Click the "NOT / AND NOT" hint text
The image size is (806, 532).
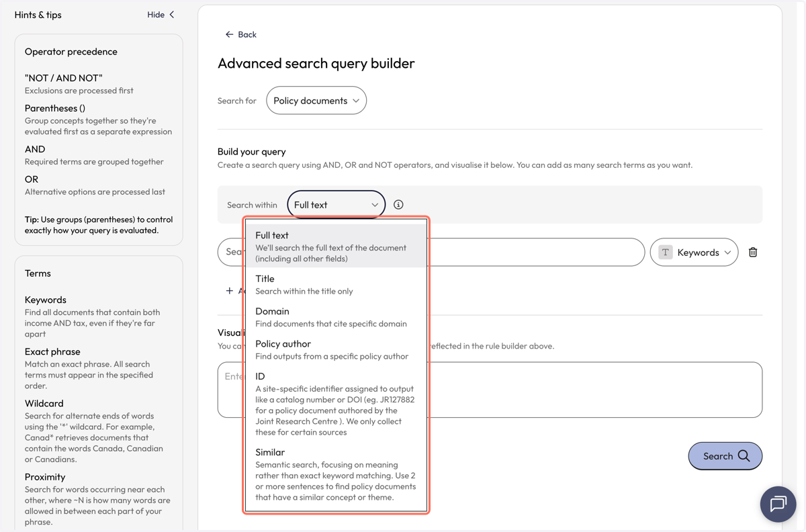pos(64,78)
